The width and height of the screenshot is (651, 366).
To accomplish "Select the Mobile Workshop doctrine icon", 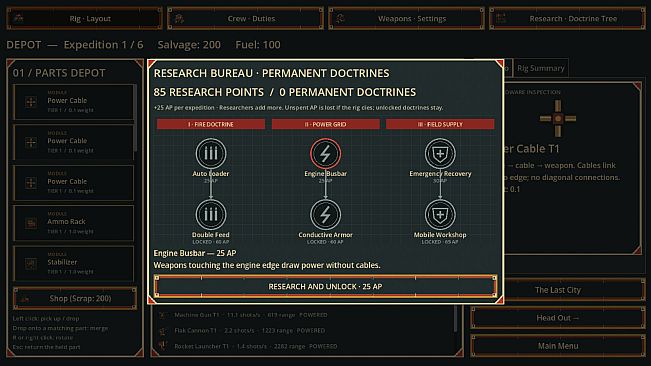I will pyautogui.click(x=440, y=215).
